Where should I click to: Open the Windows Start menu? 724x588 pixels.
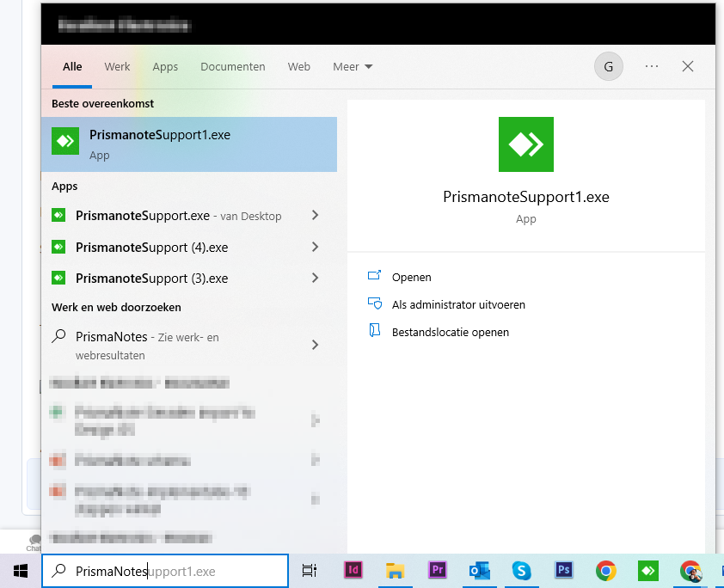tap(21, 571)
